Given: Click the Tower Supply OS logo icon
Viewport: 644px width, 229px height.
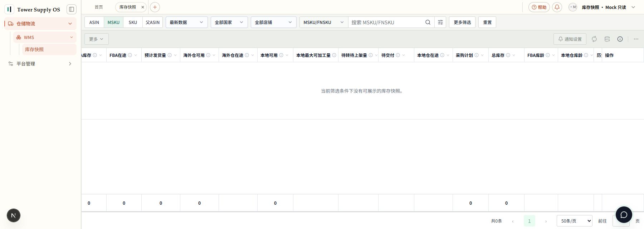Looking at the screenshot, I should (9, 9).
